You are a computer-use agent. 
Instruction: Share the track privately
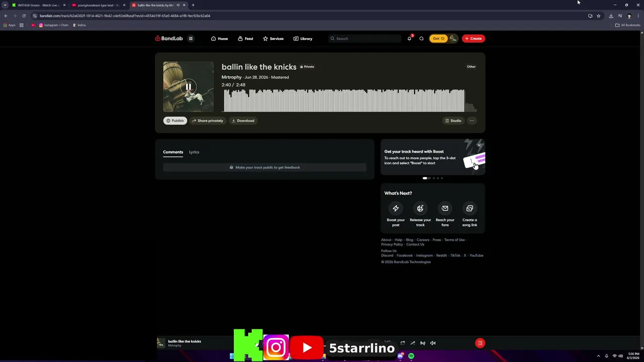pyautogui.click(x=208, y=121)
